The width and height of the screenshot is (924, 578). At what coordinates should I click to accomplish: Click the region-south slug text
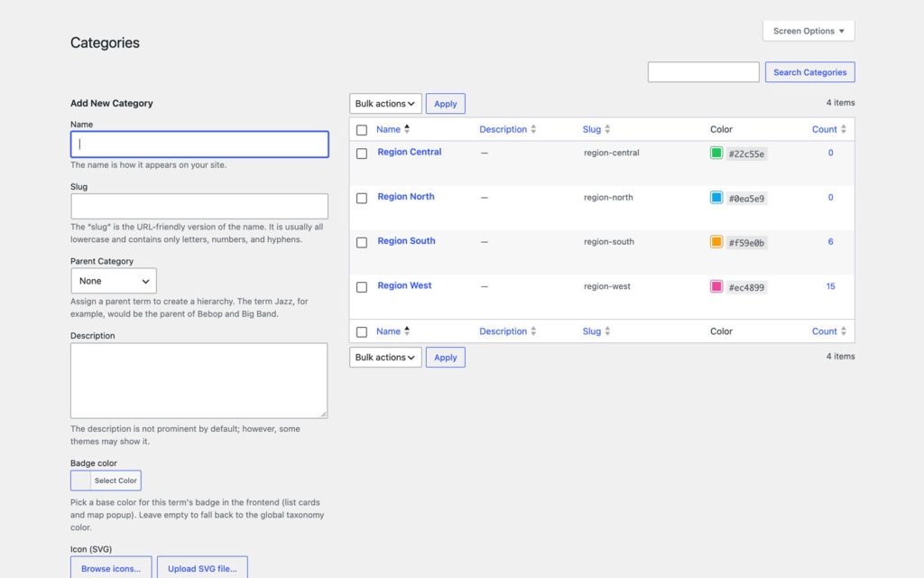tap(609, 242)
